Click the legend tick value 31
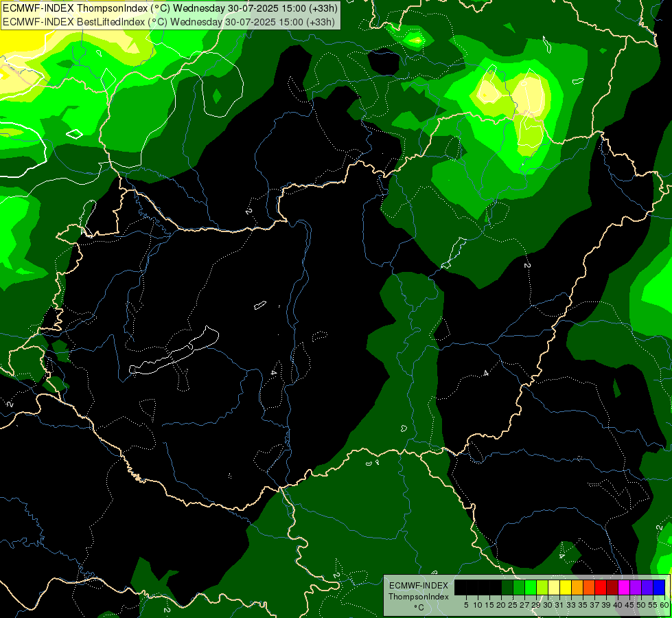This screenshot has height=618, width=672. (x=559, y=605)
